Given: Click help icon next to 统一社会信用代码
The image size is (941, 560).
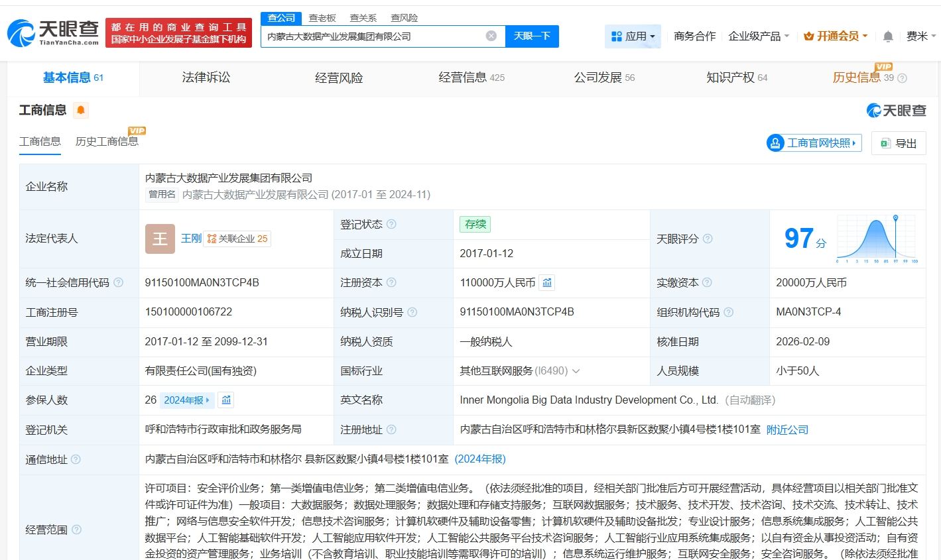Looking at the screenshot, I should click(x=119, y=283).
